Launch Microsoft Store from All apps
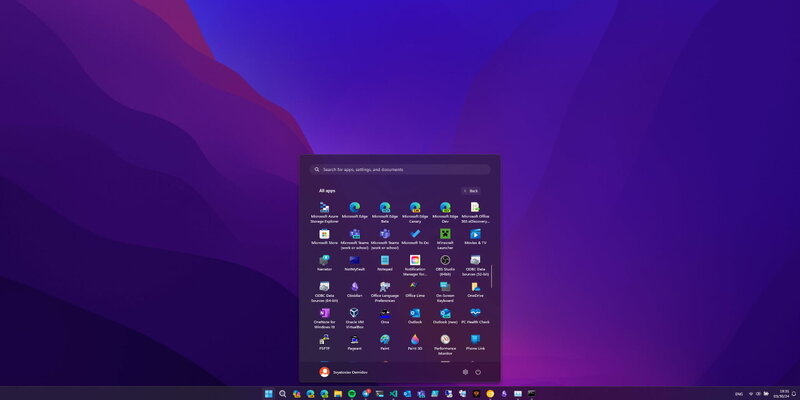This screenshot has width=800, height=400. (x=324, y=237)
